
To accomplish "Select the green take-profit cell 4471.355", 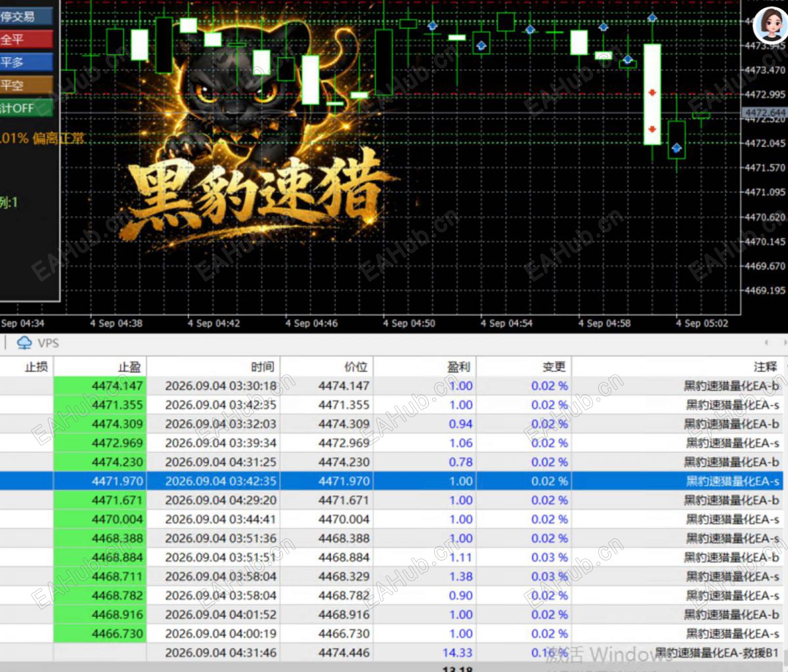I will coord(99,405).
